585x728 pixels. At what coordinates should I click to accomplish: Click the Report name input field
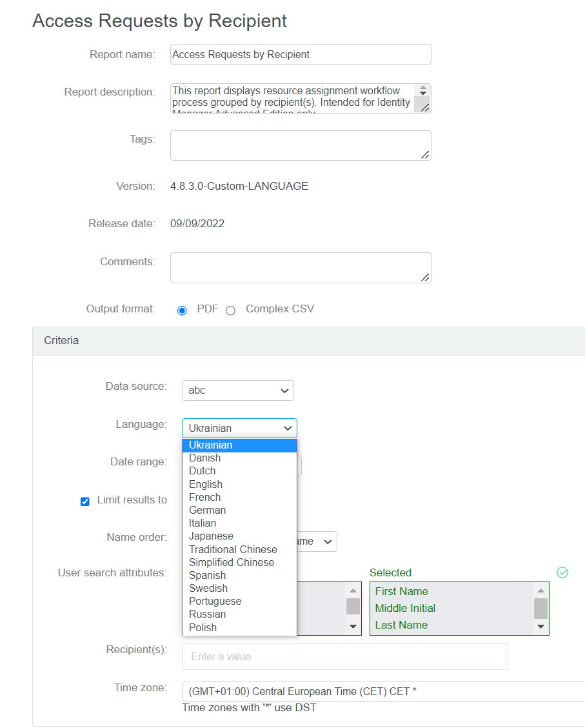[300, 54]
